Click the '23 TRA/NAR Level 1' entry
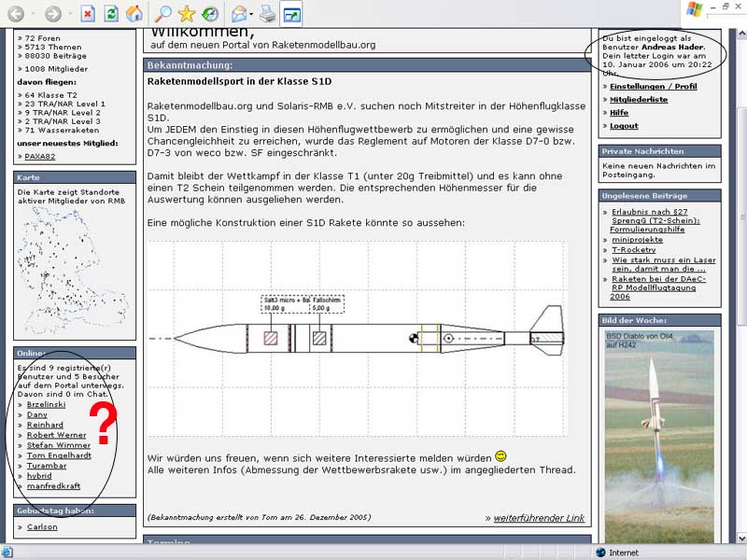 point(64,104)
